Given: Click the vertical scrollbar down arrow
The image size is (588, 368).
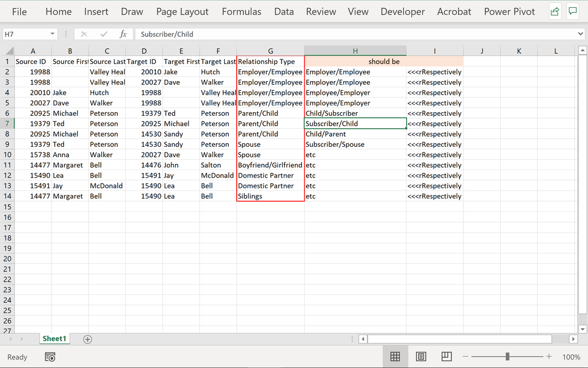Looking at the screenshot, I should 582,329.
